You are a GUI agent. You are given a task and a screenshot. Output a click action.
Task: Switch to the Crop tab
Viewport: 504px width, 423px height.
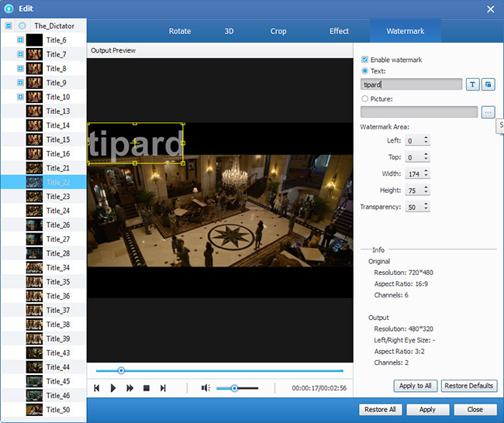coord(278,31)
